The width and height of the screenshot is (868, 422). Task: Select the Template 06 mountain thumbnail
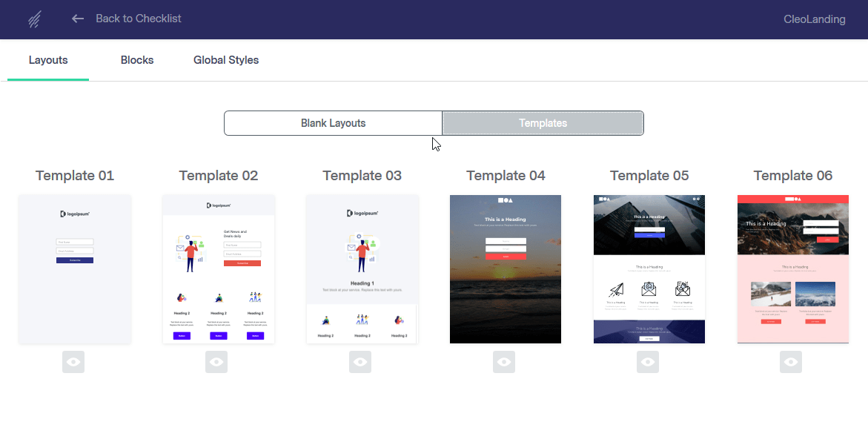793,269
